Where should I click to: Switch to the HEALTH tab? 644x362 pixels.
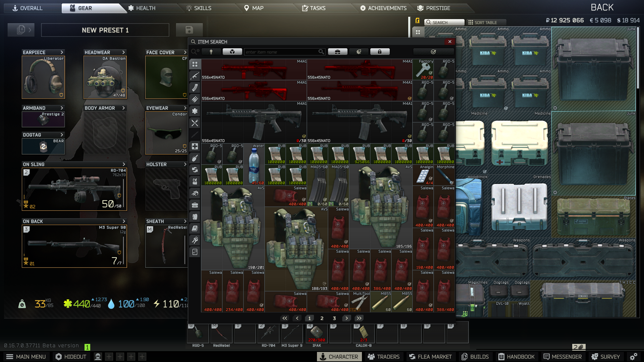(x=142, y=8)
